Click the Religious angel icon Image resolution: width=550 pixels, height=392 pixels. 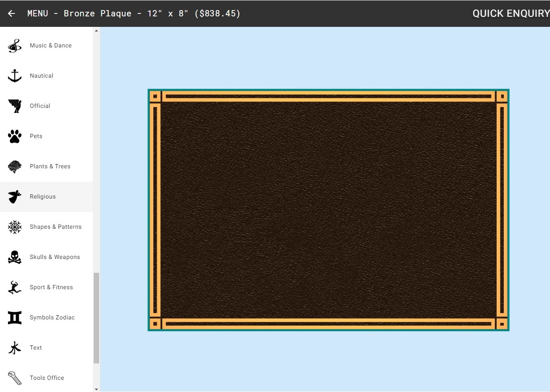(15, 197)
